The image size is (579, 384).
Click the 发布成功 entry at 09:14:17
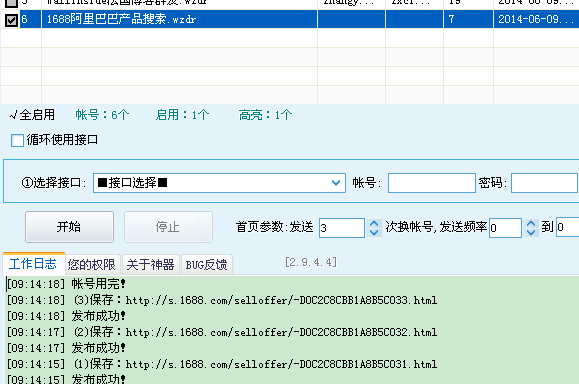pyautogui.click(x=66, y=348)
